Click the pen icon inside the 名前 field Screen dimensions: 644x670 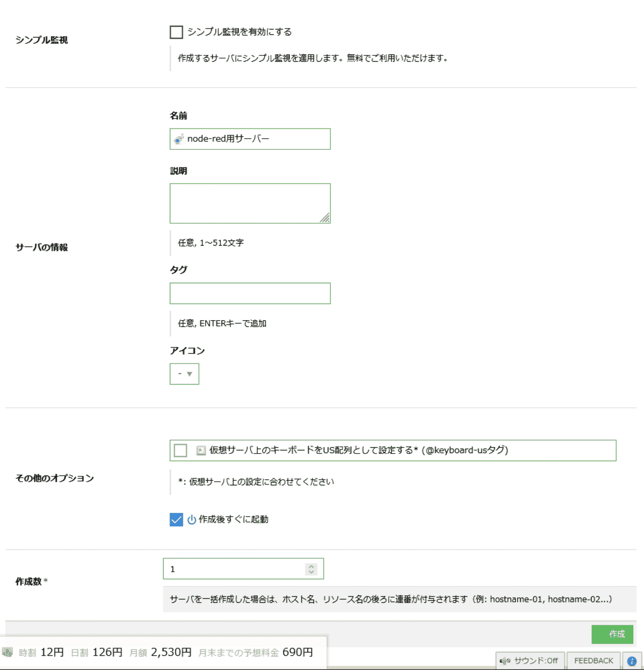(x=179, y=139)
